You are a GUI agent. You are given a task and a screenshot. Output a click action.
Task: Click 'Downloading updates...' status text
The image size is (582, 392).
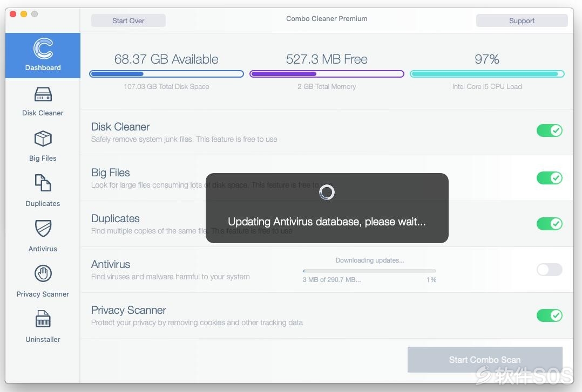pyautogui.click(x=370, y=260)
